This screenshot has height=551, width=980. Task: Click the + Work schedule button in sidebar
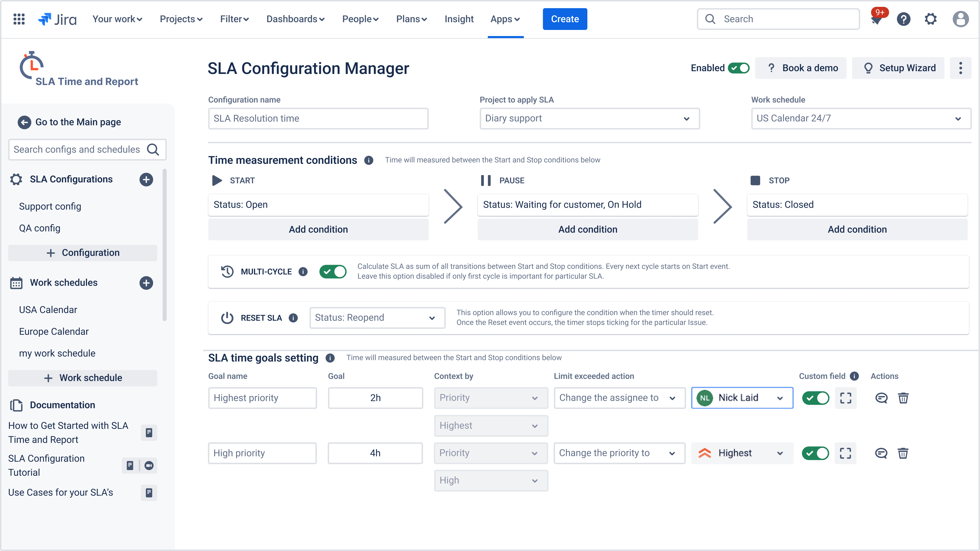click(x=83, y=378)
